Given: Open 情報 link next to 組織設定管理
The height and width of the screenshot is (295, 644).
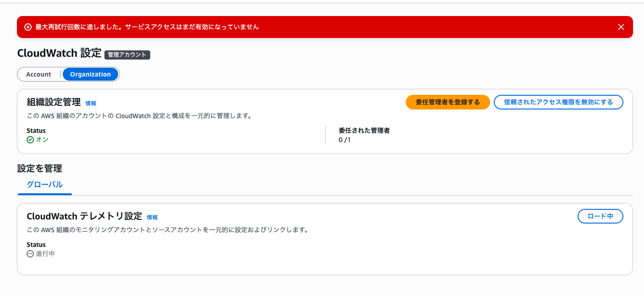Looking at the screenshot, I should coord(91,104).
